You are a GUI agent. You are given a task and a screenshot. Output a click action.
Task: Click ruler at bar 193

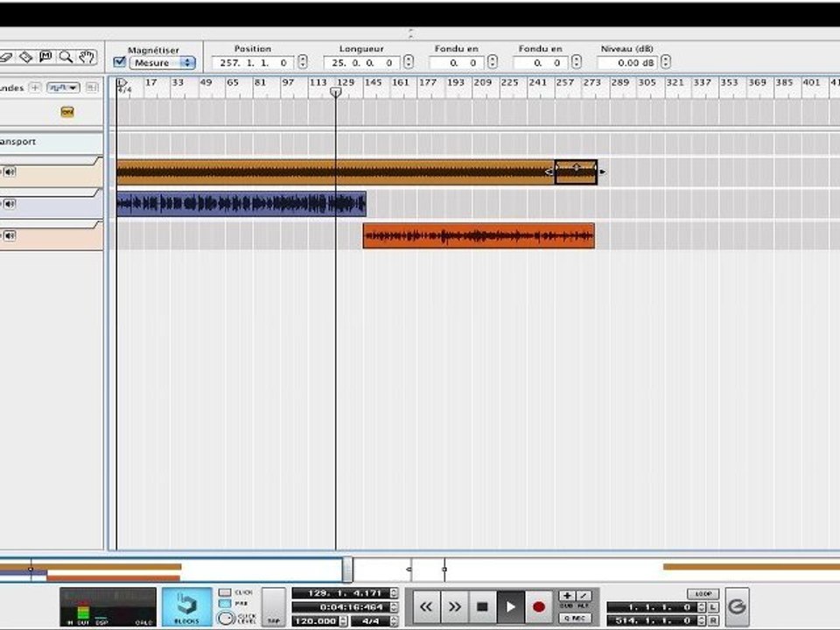(455, 82)
